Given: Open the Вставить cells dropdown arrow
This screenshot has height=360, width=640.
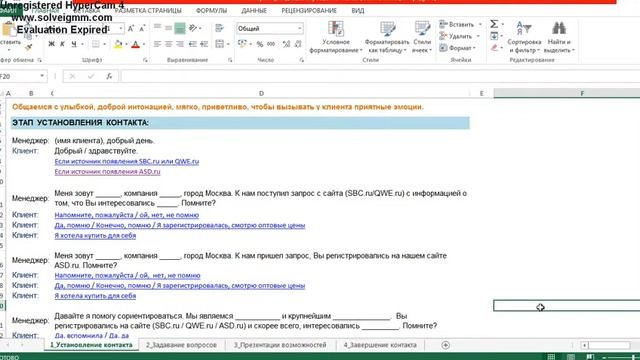Looking at the screenshot, I should point(480,24).
